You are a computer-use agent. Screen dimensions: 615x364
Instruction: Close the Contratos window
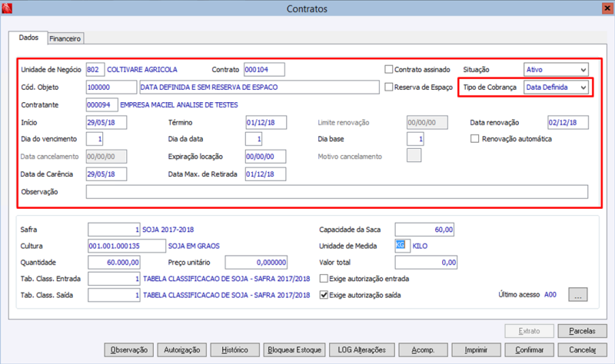click(x=607, y=8)
